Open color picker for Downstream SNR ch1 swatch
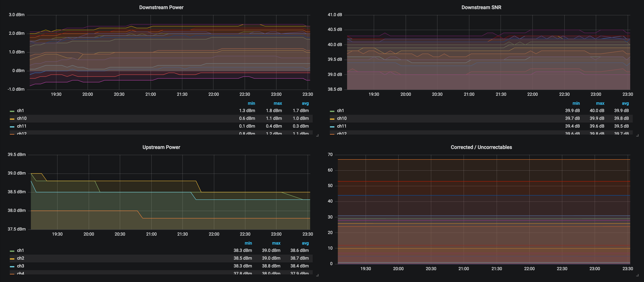644x282 pixels. pyautogui.click(x=332, y=111)
